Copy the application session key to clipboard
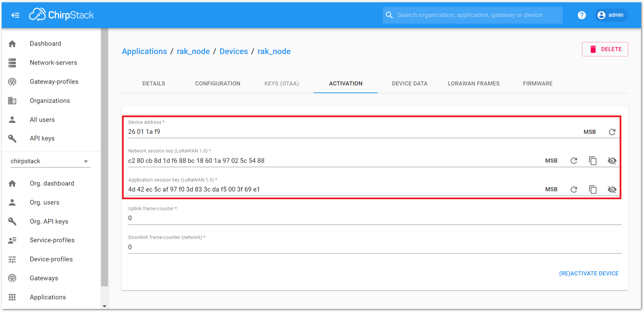Screen dimensions: 644x312 click(593, 190)
